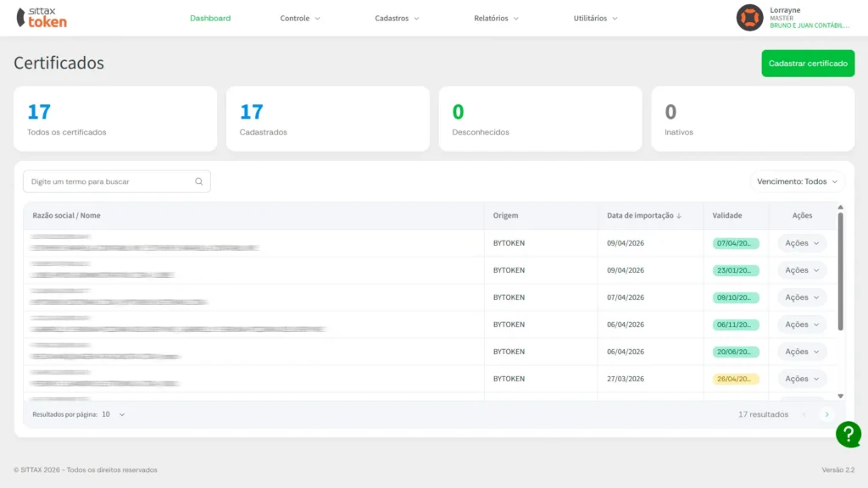Click BRUNO E JUAN CONTÁBIL company name

point(810,25)
